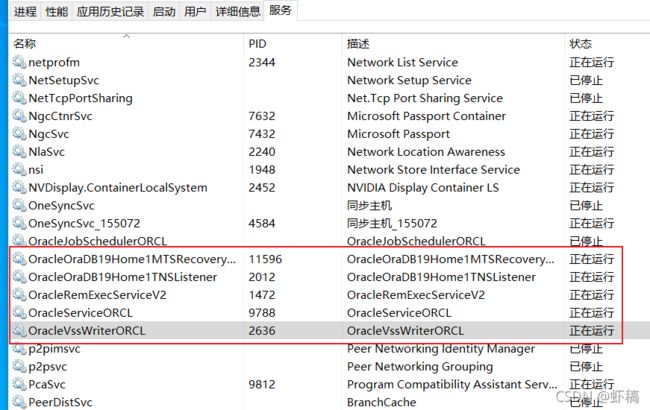Click the Peer Networking Grouping description

pyautogui.click(x=420, y=366)
